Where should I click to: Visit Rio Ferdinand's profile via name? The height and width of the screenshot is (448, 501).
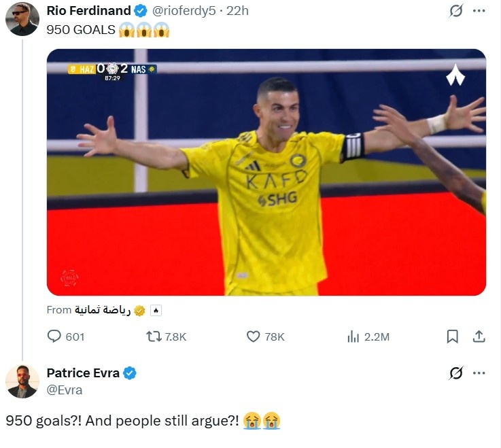coord(89,11)
